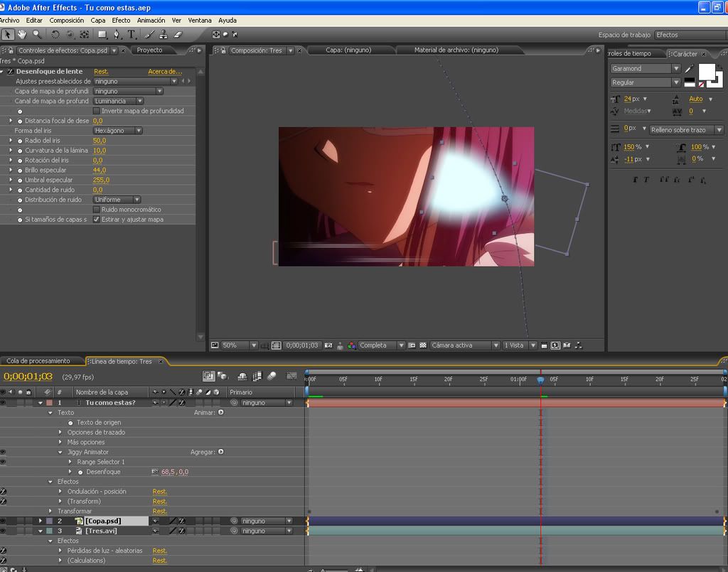Screen dimensions: 728x572
Task: Pick the Pen tool in the toolbar
Action: tap(117, 34)
